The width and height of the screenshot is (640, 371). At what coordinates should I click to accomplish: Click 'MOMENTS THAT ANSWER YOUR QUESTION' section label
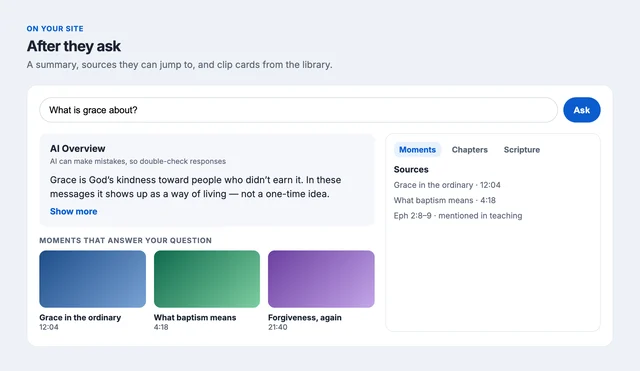tap(125, 240)
